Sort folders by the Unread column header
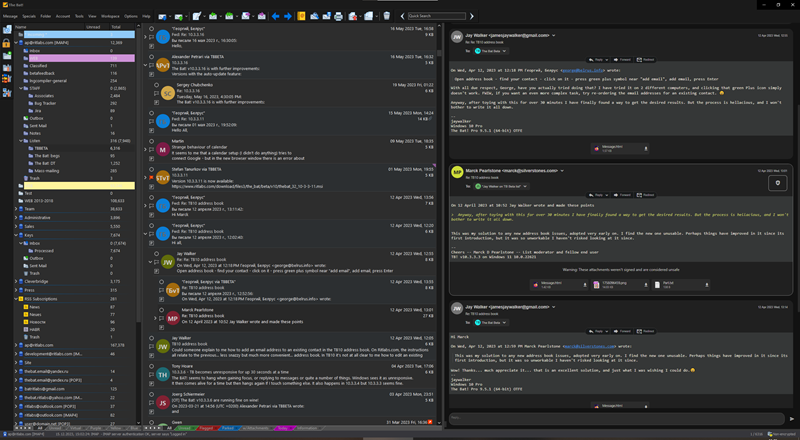The width and height of the screenshot is (800, 440). click(x=93, y=27)
